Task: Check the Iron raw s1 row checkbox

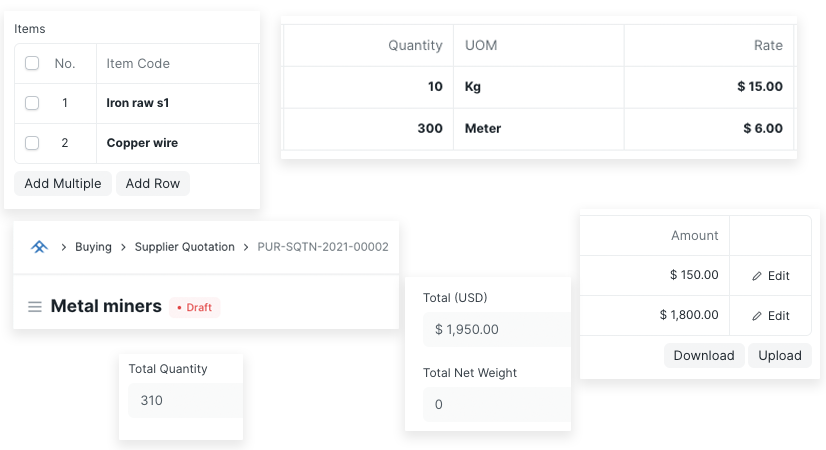Action: click(32, 103)
